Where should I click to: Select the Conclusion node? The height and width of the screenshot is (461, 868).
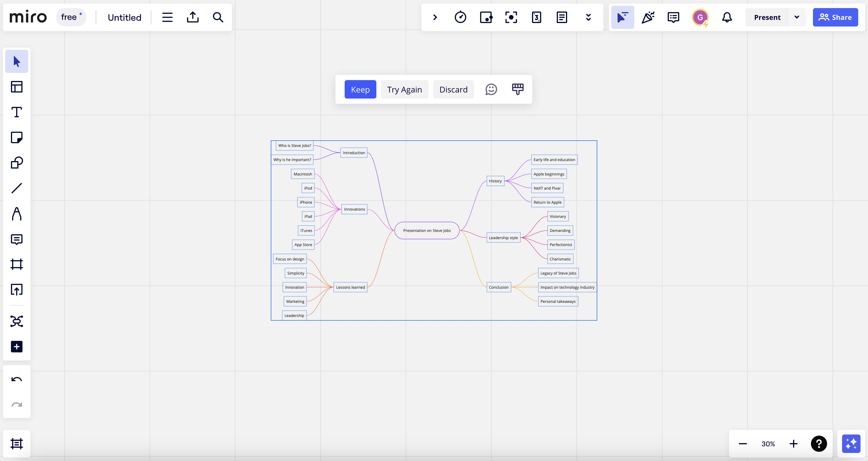[498, 287]
